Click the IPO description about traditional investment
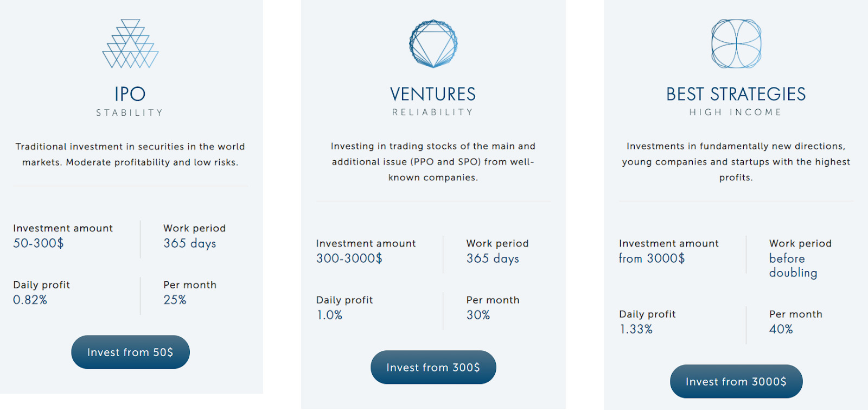Image resolution: width=868 pixels, height=410 pixels. [x=130, y=154]
